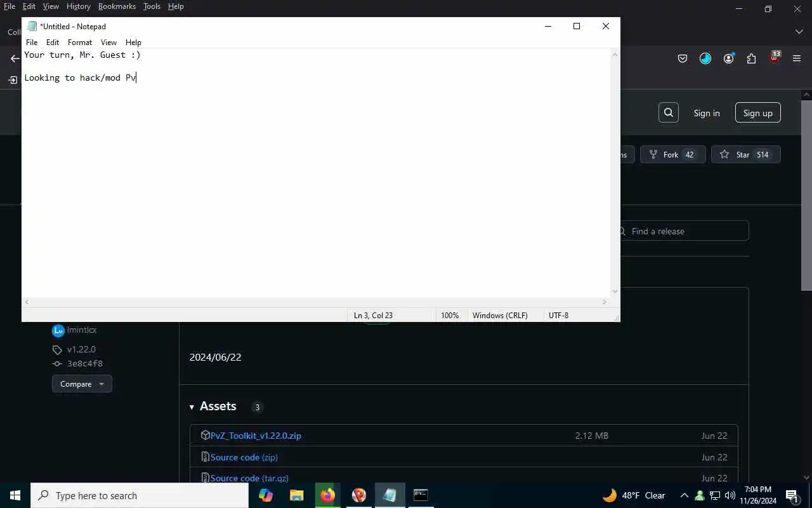Screen dimensions: 812x508
Task: Click the volume speaker icon in tray
Action: (730, 495)
